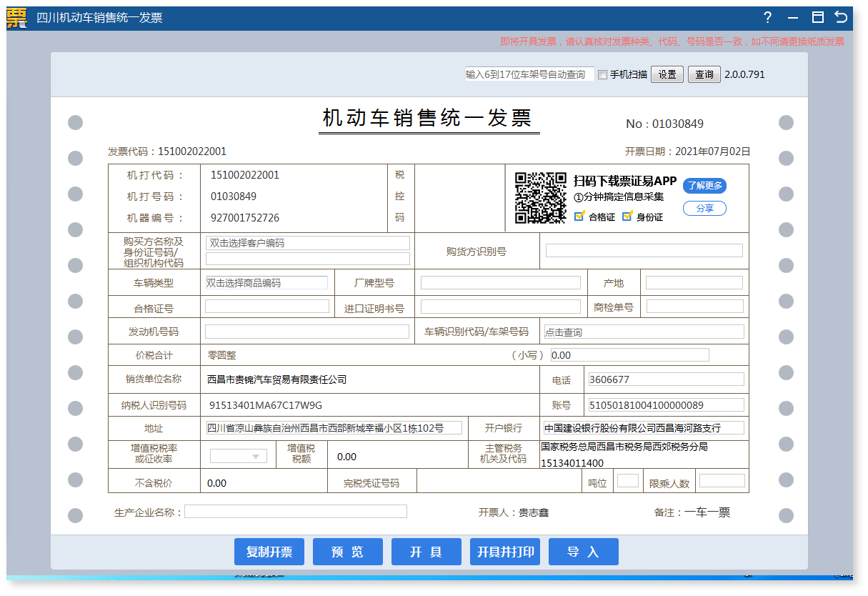Image resolution: width=868 pixels, height=596 pixels.
Task: Click the 增值税税额 value 0.00
Action: point(346,457)
